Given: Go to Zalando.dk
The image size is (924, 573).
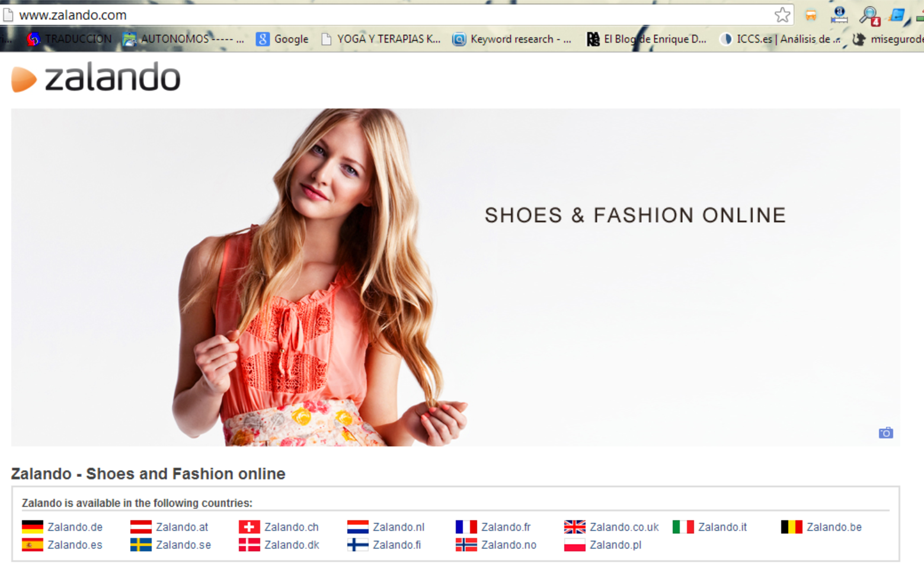Looking at the screenshot, I should point(292,545).
